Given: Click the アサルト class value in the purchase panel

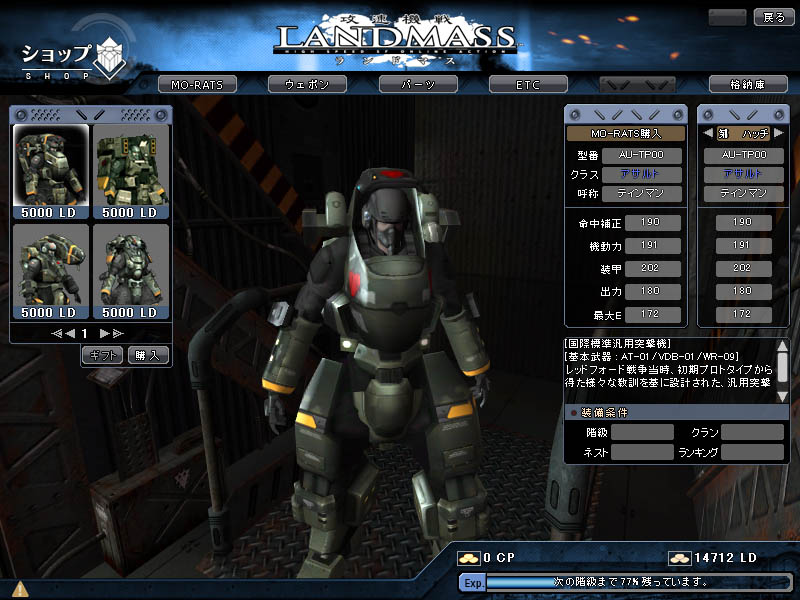Looking at the screenshot, I should pyautogui.click(x=642, y=174).
